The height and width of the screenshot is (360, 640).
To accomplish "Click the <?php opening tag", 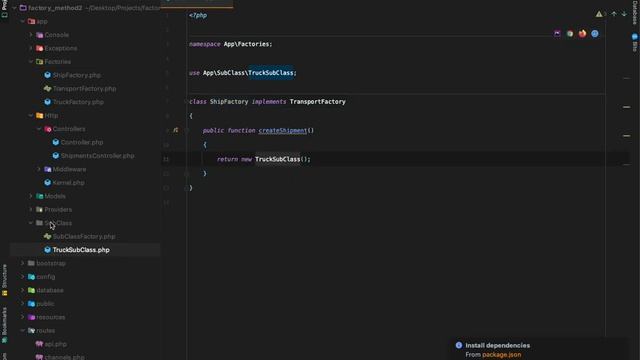I will pyautogui.click(x=198, y=16).
